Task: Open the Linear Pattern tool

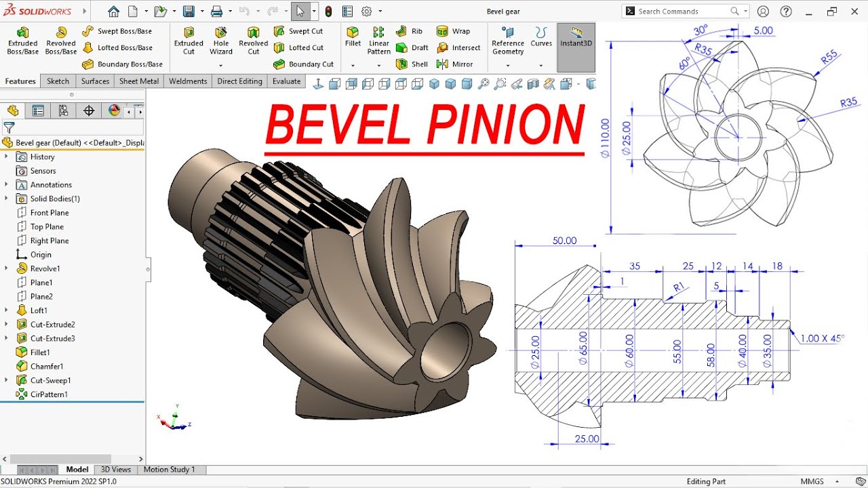Action: 379,41
